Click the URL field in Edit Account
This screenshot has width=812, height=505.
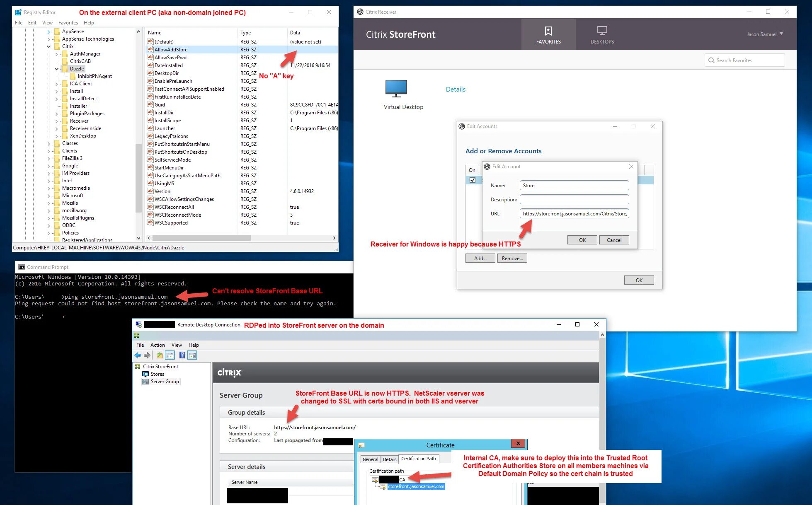point(574,213)
